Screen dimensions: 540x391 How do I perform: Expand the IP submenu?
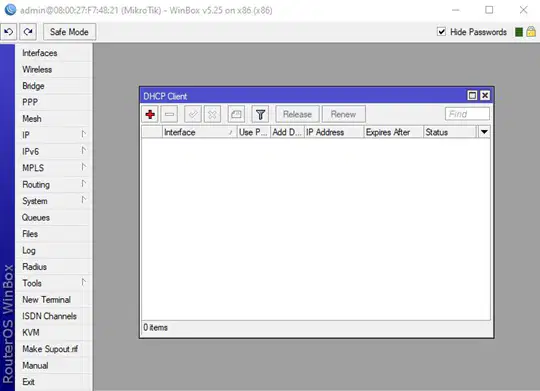[54, 135]
